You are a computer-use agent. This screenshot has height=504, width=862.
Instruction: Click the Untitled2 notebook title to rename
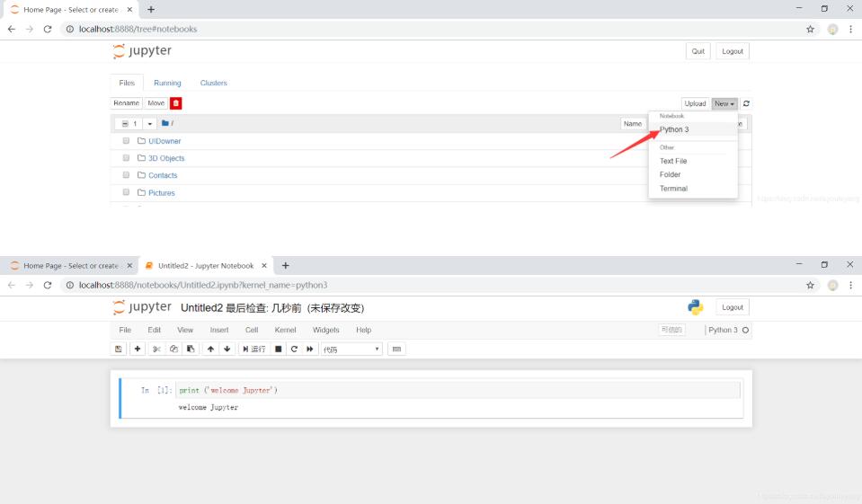click(x=201, y=308)
